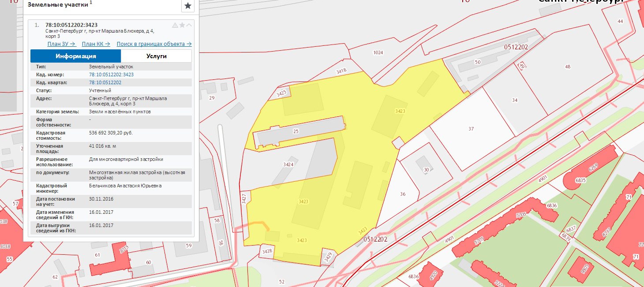Open the План КК link
The height and width of the screenshot is (287, 644).
[96, 44]
